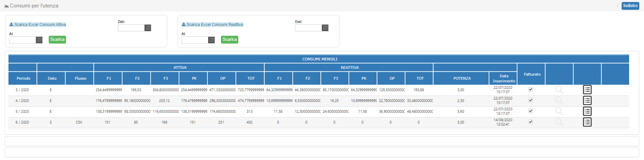Click the Periodo column header
The height and width of the screenshot is (160, 644).
coord(23,78)
